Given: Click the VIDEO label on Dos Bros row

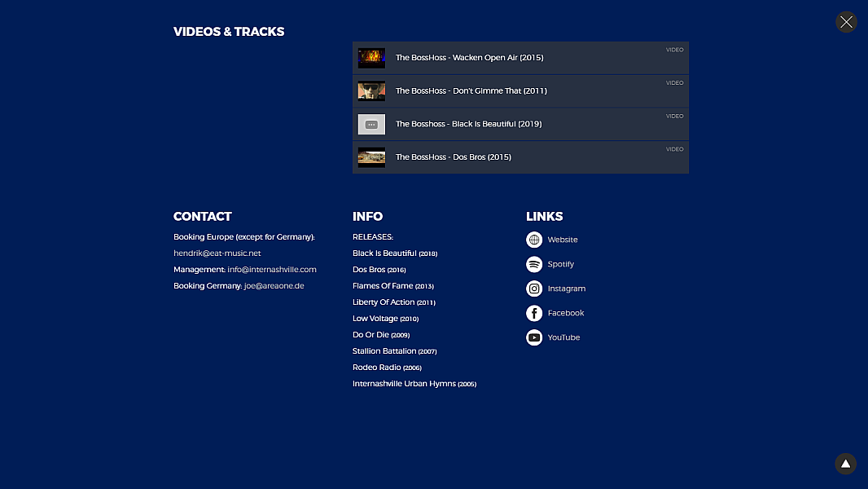Looking at the screenshot, I should 674,149.
